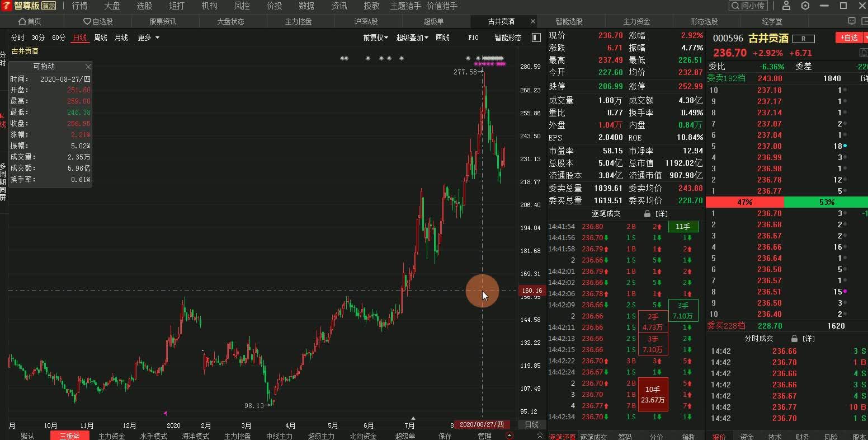
Task: Switch to the 报价 tab
Action: (719, 437)
